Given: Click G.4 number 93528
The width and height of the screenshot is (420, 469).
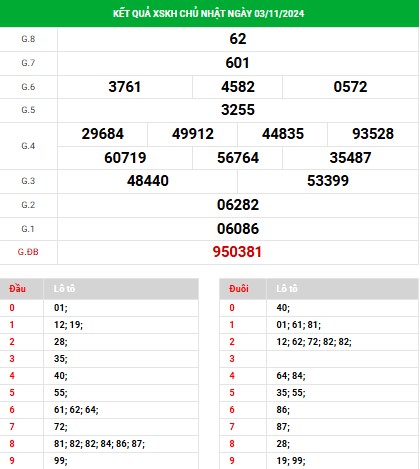Looking at the screenshot, I should [373, 134].
